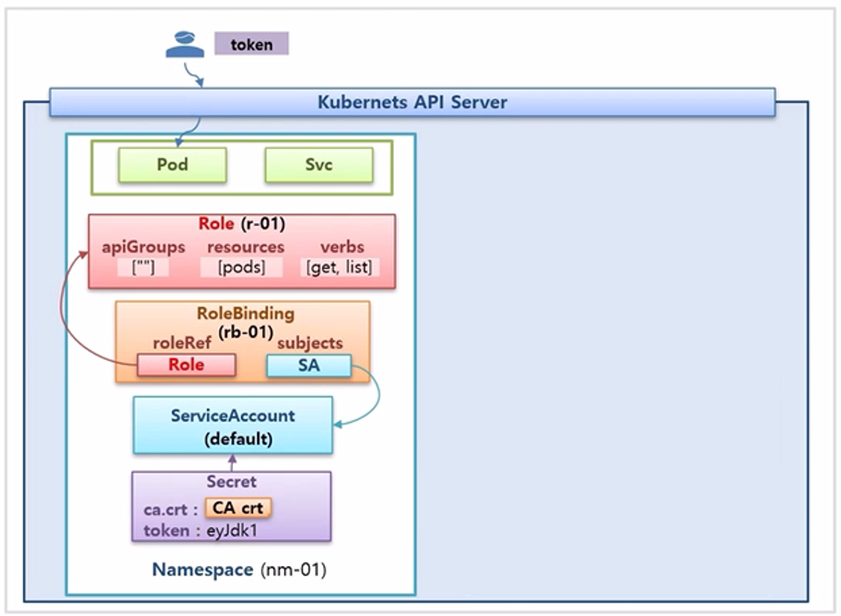This screenshot has width=841, height=616.
Task: Click the Kubernets API Server bar
Action: point(412,102)
